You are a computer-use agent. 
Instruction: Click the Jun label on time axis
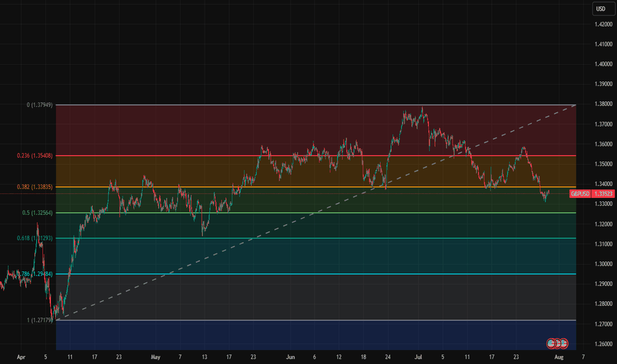291,357
